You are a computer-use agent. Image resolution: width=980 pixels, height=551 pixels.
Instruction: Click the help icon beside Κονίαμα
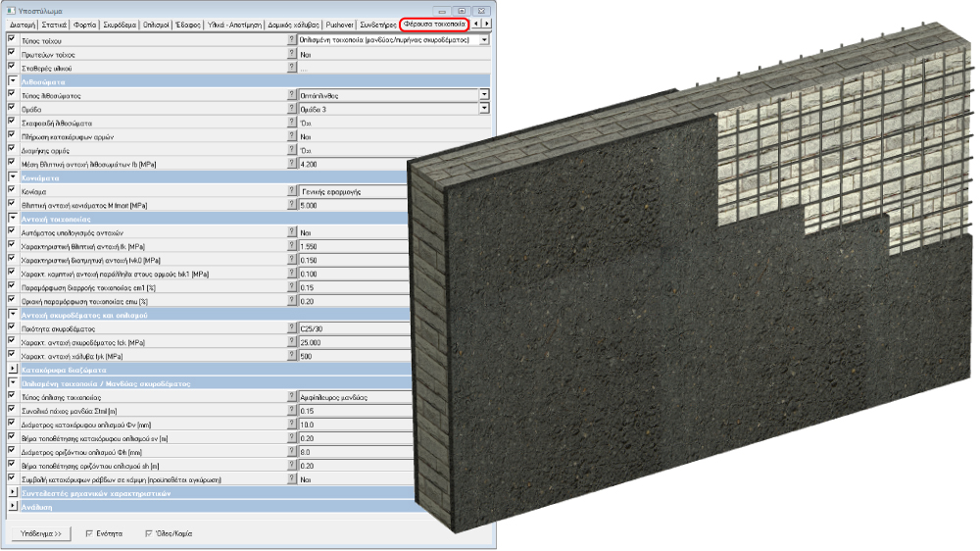(x=292, y=192)
